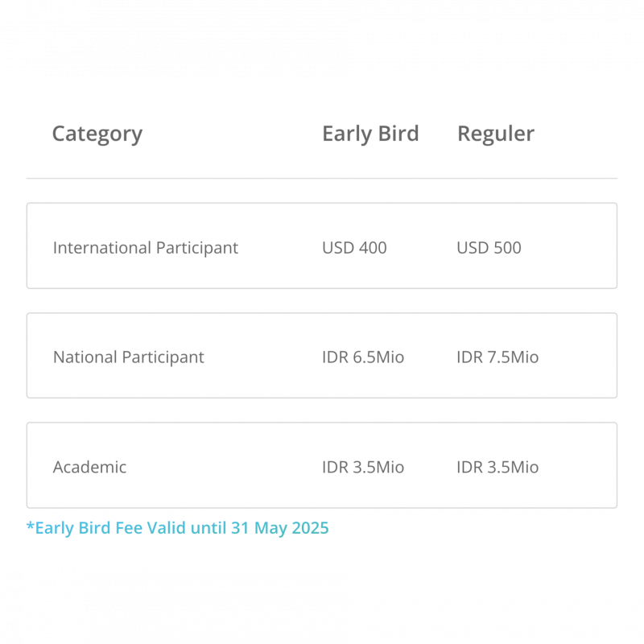The image size is (644, 644).
Task: Click the word 'Bird' in Early Bird header
Action: tap(398, 134)
